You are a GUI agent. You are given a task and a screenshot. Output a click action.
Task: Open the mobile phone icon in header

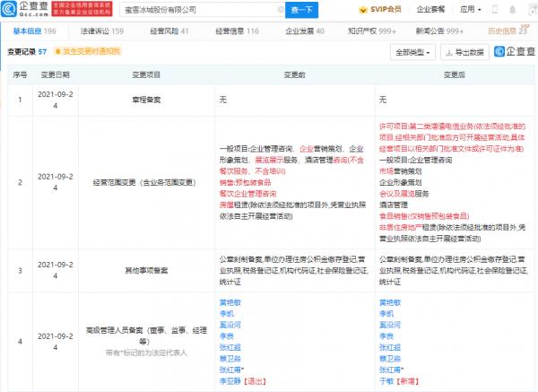(x=495, y=10)
